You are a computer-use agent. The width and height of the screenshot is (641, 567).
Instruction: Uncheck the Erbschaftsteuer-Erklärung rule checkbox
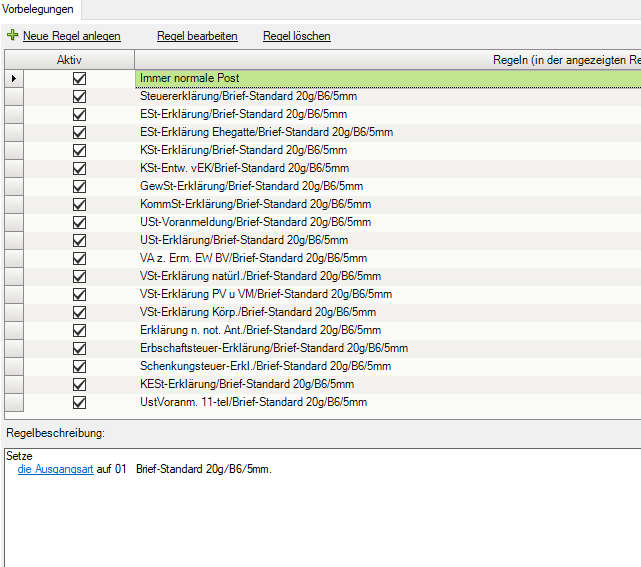tap(79, 348)
